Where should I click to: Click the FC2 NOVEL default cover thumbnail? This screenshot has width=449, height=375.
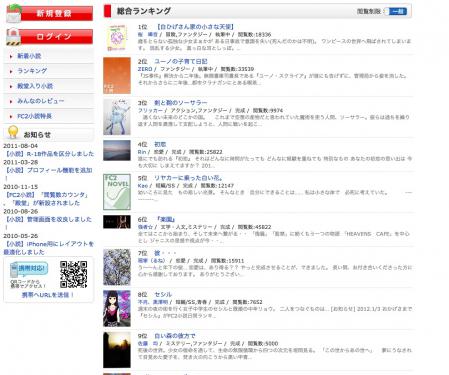pyautogui.click(x=117, y=192)
